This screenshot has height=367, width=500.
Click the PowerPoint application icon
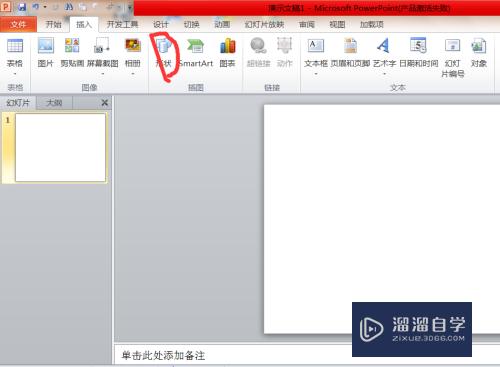tap(6, 7)
